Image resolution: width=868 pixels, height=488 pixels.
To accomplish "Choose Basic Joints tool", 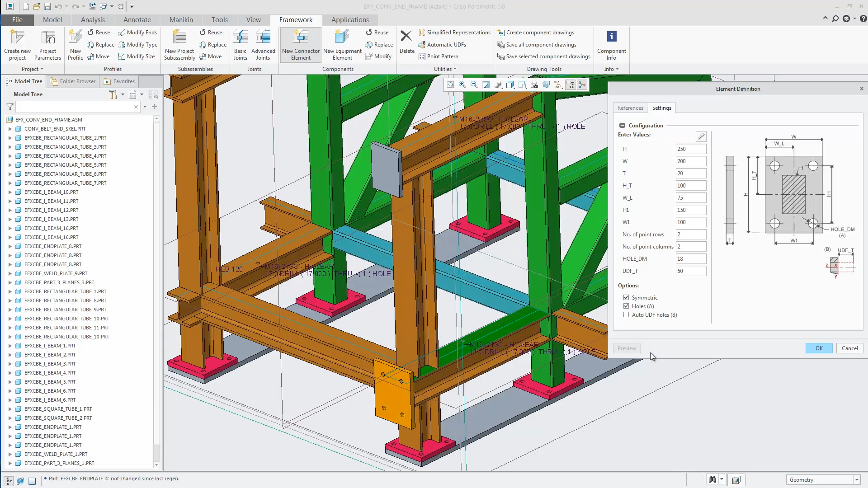I will (240, 45).
